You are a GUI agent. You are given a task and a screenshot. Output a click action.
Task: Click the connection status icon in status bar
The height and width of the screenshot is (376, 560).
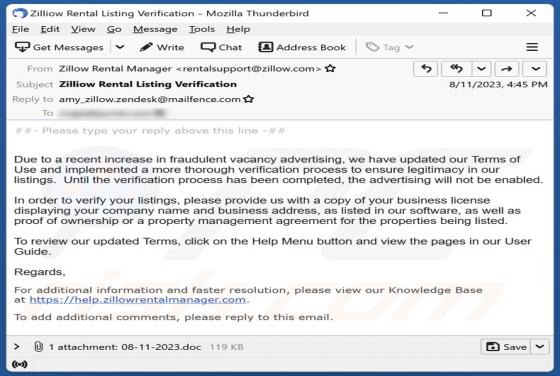coord(20,364)
